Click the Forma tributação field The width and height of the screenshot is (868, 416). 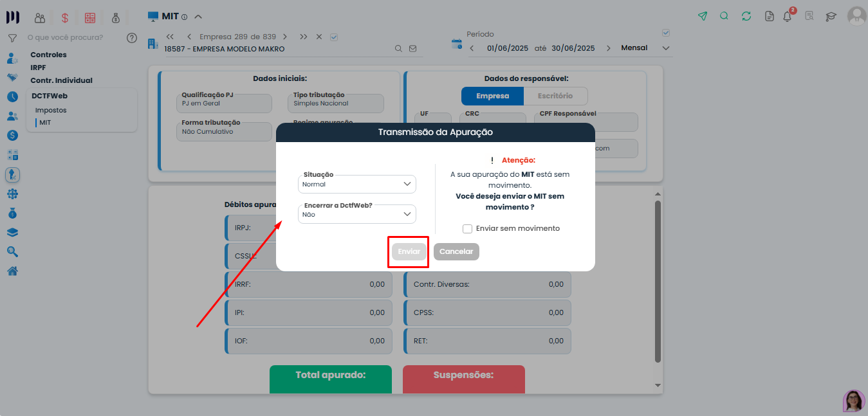click(x=224, y=132)
